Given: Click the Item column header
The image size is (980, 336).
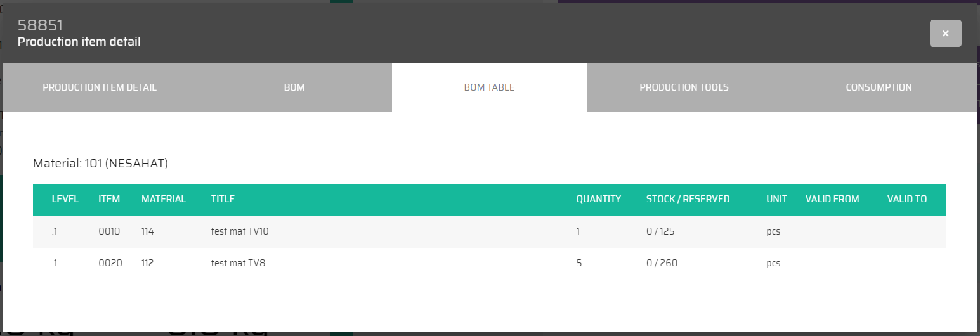Looking at the screenshot, I should pyautogui.click(x=109, y=199).
